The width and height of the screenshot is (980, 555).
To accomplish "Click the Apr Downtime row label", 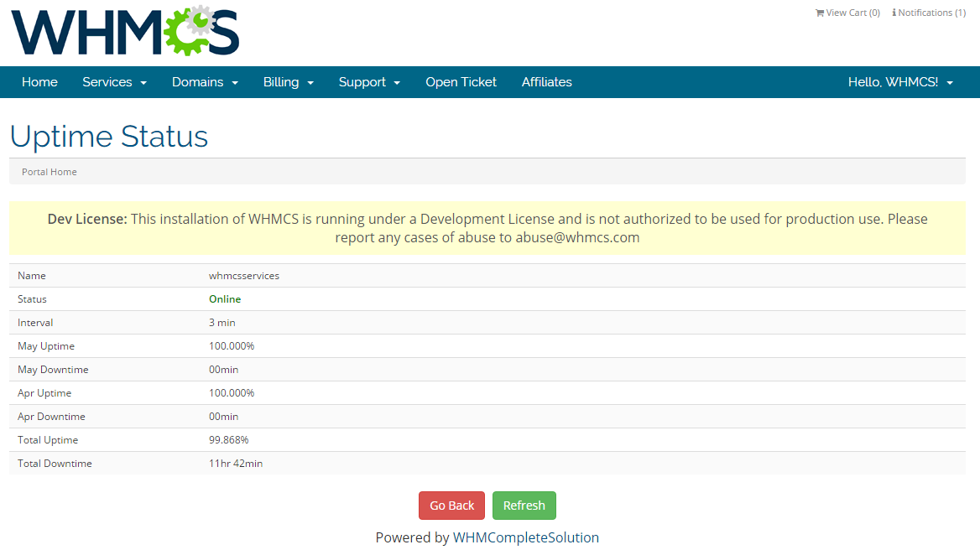I will tap(51, 417).
